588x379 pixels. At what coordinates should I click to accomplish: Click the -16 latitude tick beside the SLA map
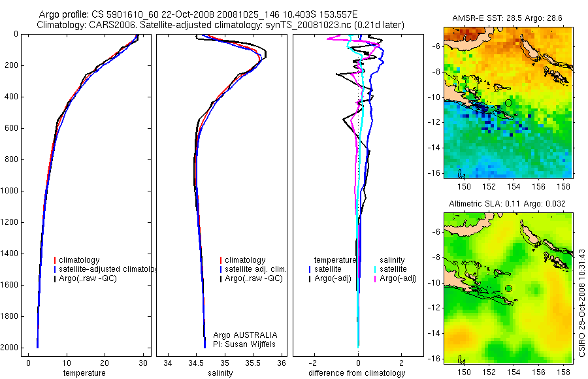(x=433, y=359)
